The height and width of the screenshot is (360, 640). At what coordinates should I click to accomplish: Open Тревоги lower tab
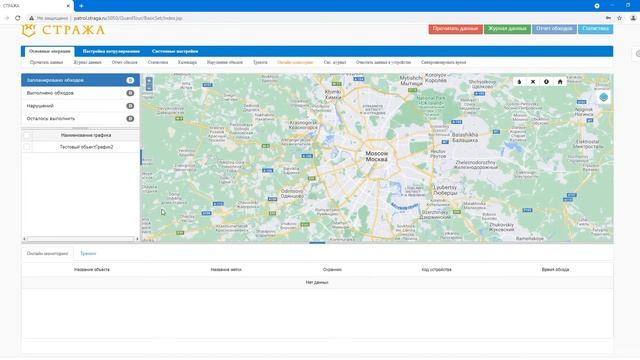[x=88, y=253]
